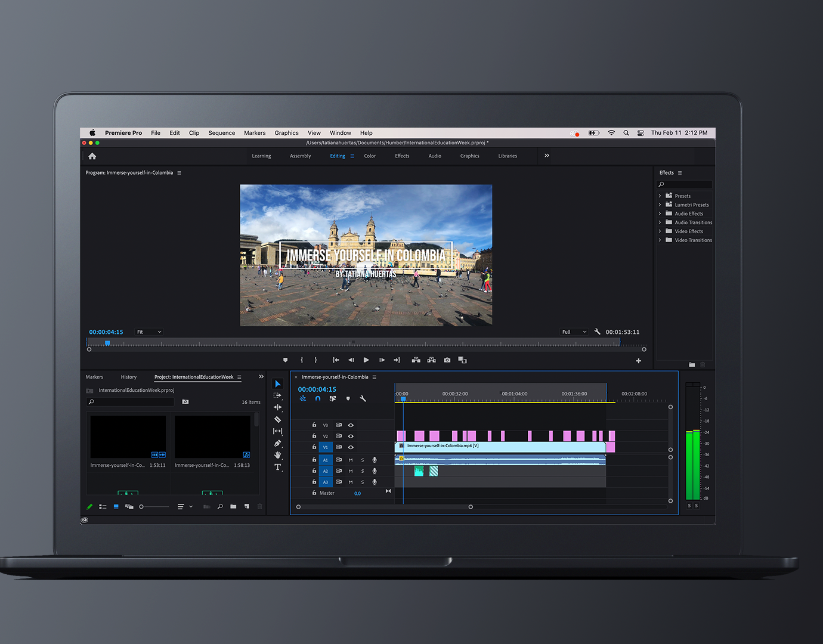This screenshot has height=644, width=823.
Task: Click the Go to Out button
Action: (x=397, y=360)
